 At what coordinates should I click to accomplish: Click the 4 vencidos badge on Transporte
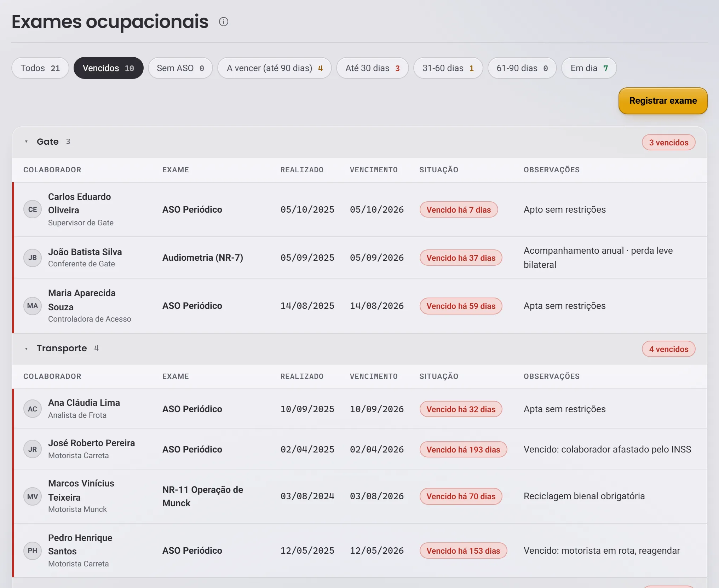[669, 349]
